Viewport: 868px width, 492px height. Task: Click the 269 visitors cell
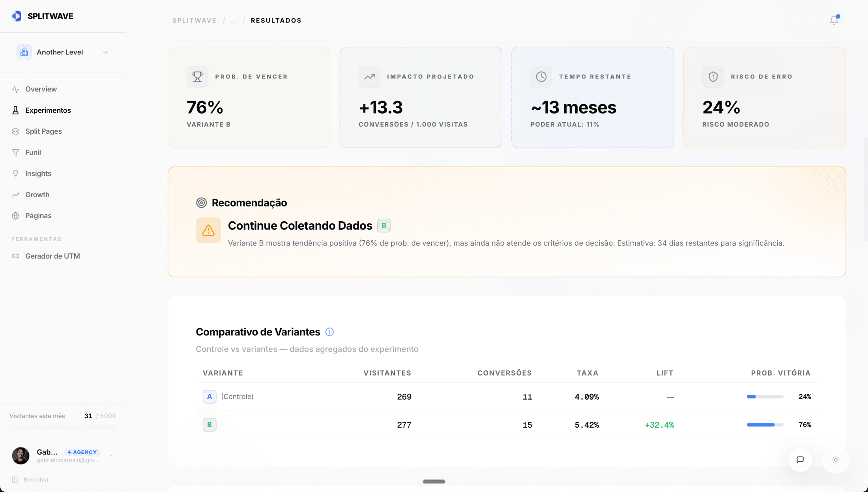[404, 397]
